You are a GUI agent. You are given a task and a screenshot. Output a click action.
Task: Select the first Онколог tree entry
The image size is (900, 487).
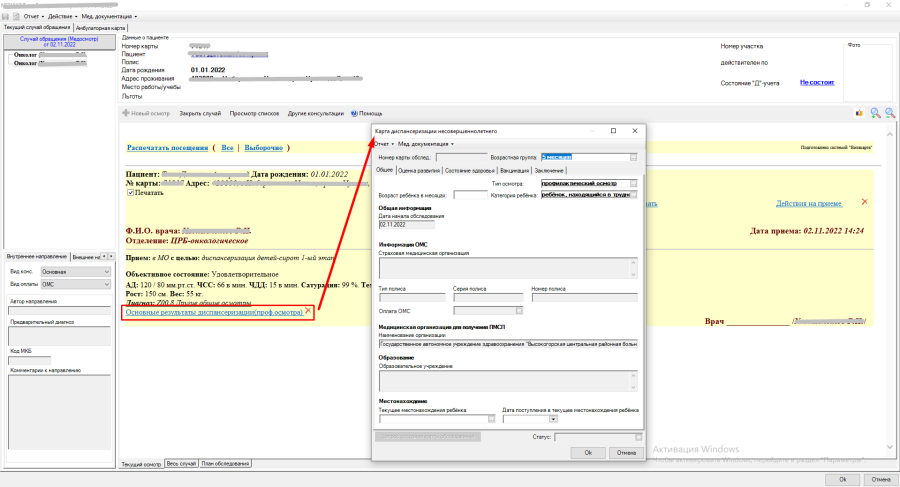click(50, 55)
